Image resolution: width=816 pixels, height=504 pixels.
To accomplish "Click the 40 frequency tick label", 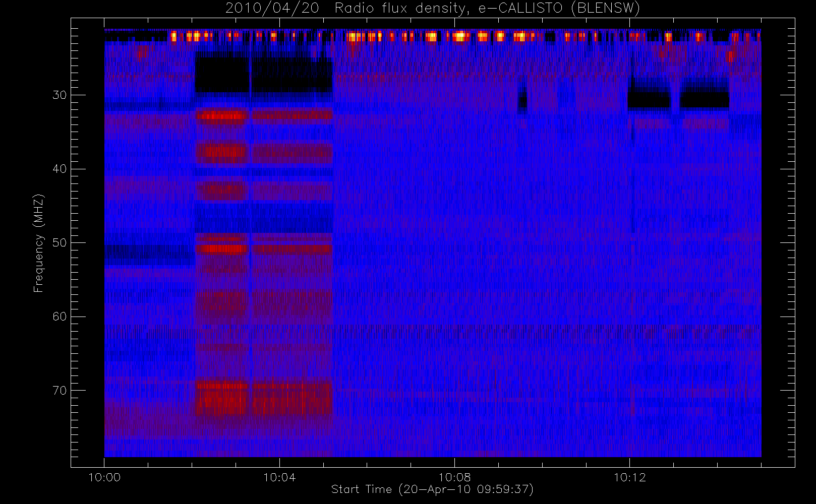I will (60, 169).
